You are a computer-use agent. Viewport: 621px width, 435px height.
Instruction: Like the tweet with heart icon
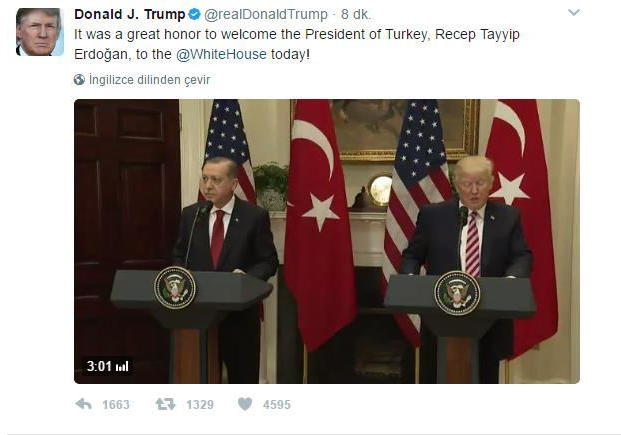click(x=245, y=404)
